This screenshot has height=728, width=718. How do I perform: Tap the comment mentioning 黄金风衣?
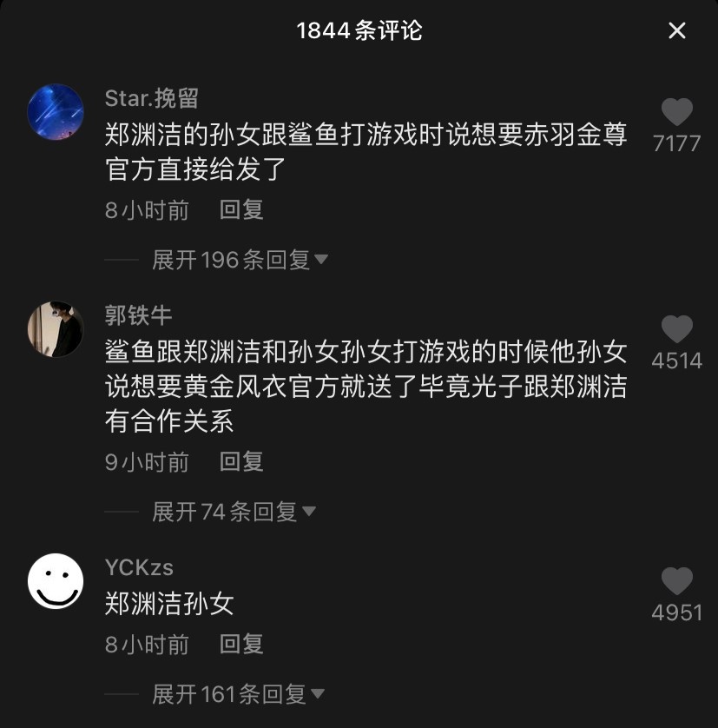pos(366,387)
